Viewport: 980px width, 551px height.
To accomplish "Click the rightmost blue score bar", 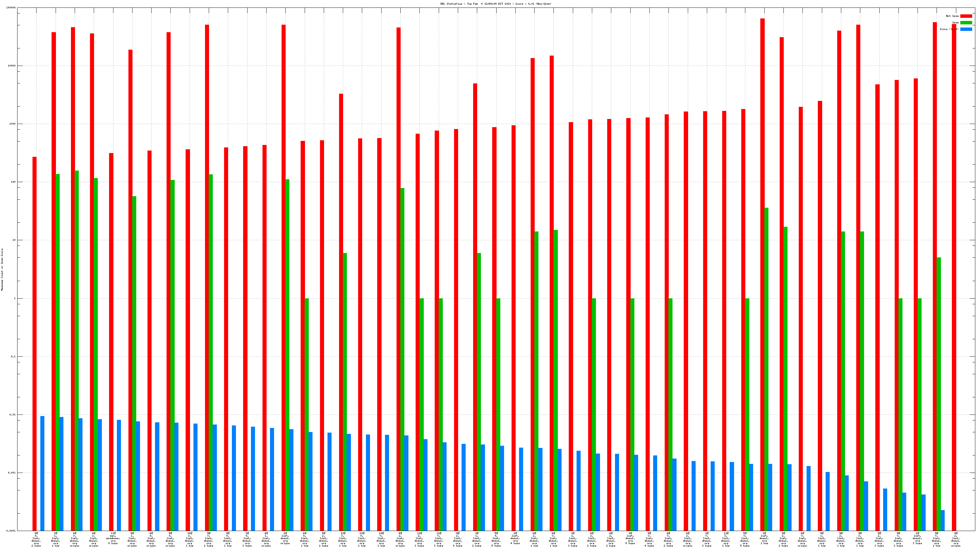I will pyautogui.click(x=942, y=520).
